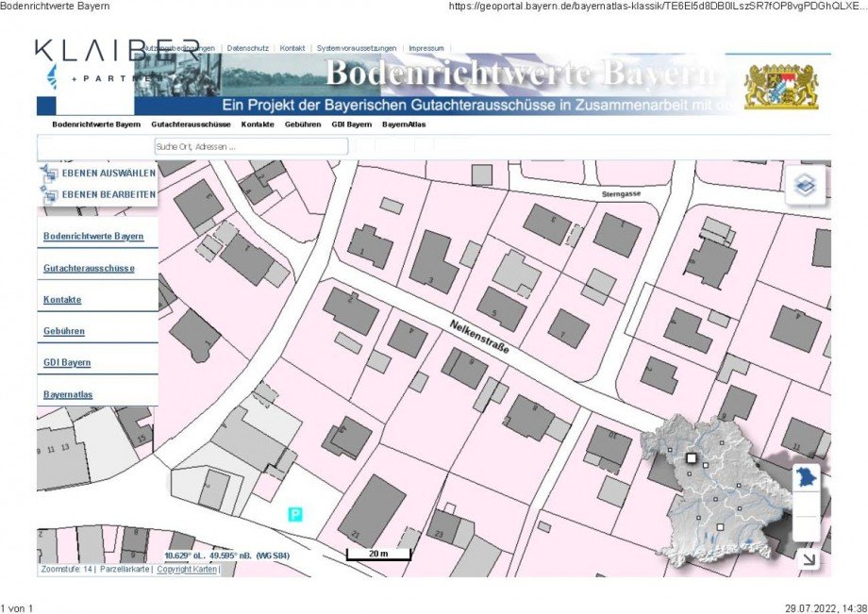Open the Bodenrichtwerte Bayern sidebar link

point(93,236)
